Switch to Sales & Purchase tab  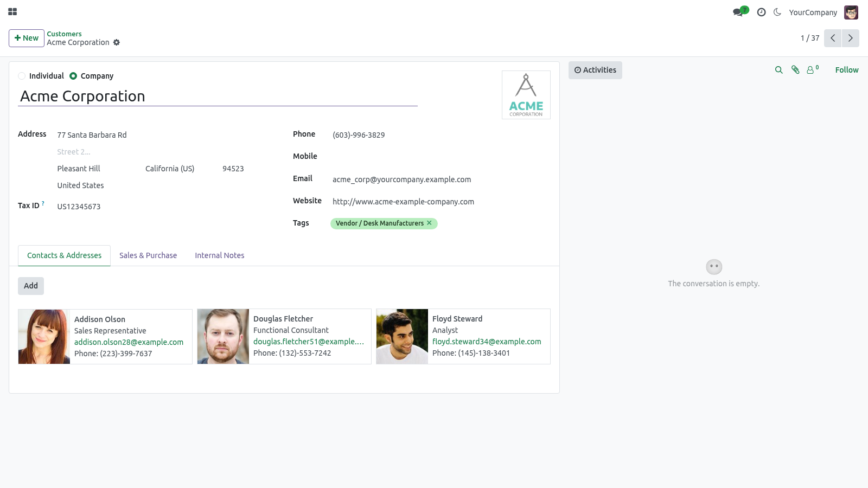[x=148, y=255]
